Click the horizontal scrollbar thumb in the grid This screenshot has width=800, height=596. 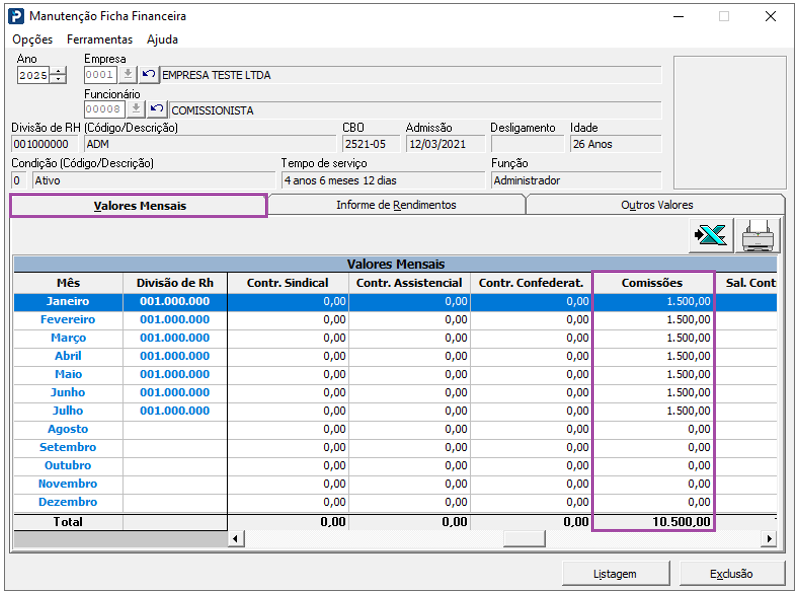click(524, 539)
